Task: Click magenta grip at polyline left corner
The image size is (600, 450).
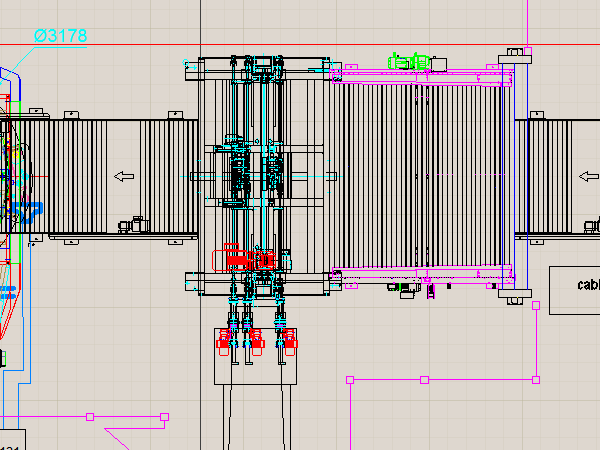Action: pos(350,380)
